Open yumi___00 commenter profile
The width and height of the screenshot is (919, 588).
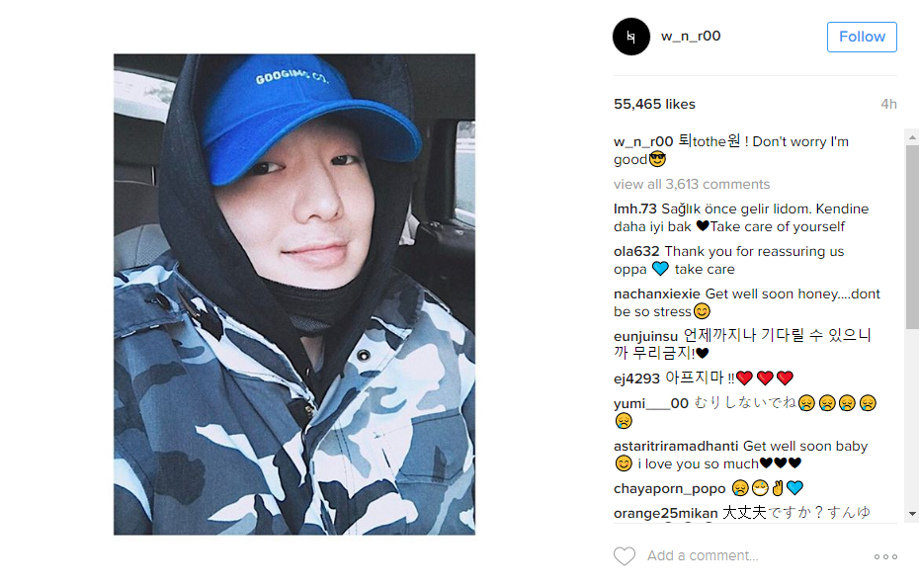[650, 403]
